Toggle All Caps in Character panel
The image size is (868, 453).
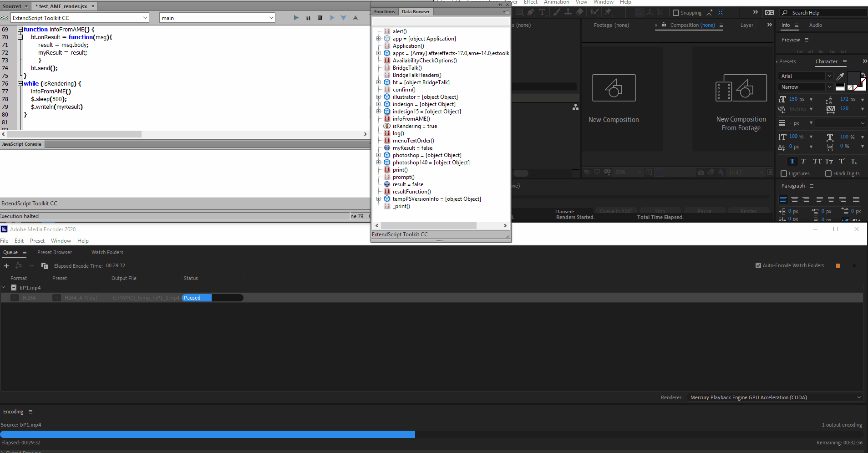817,161
